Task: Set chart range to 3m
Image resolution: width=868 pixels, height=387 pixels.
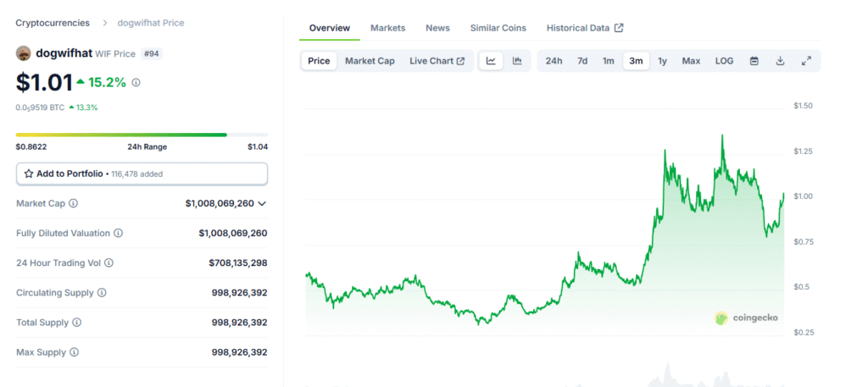Action: pyautogui.click(x=636, y=61)
